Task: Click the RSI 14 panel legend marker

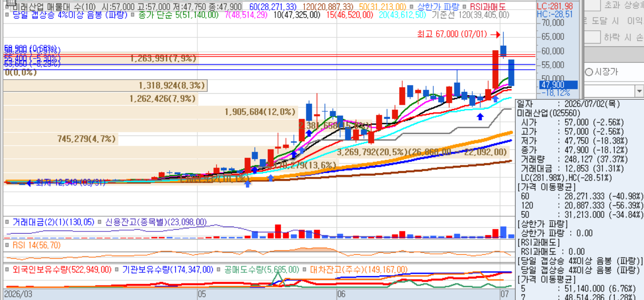Action: [7, 245]
